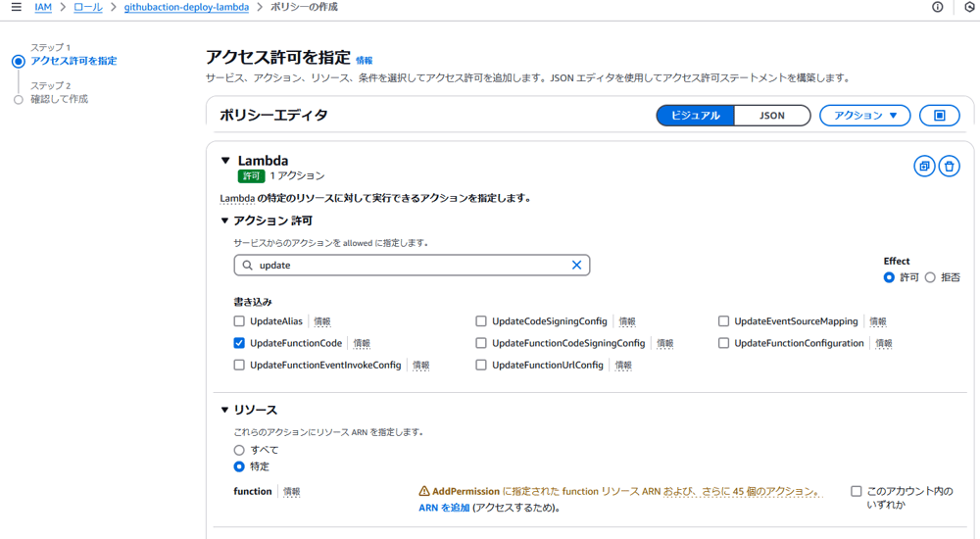The width and height of the screenshot is (980, 539).
Task: Select step 確認して作成 in wizard
Action: pyautogui.click(x=60, y=99)
